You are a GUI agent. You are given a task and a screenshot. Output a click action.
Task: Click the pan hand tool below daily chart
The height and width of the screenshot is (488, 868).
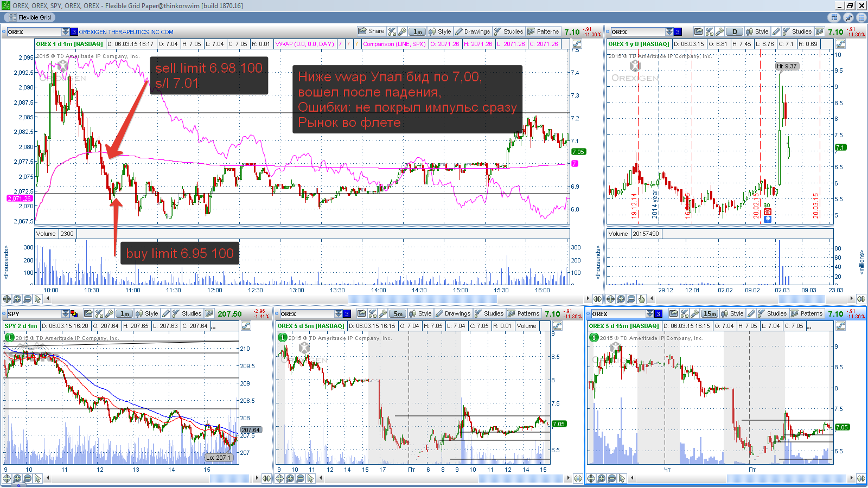coord(642,299)
